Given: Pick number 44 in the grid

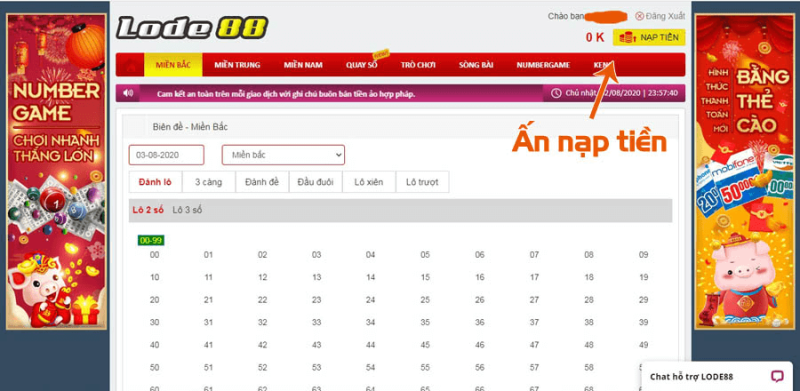Looking at the screenshot, I should tap(371, 345).
